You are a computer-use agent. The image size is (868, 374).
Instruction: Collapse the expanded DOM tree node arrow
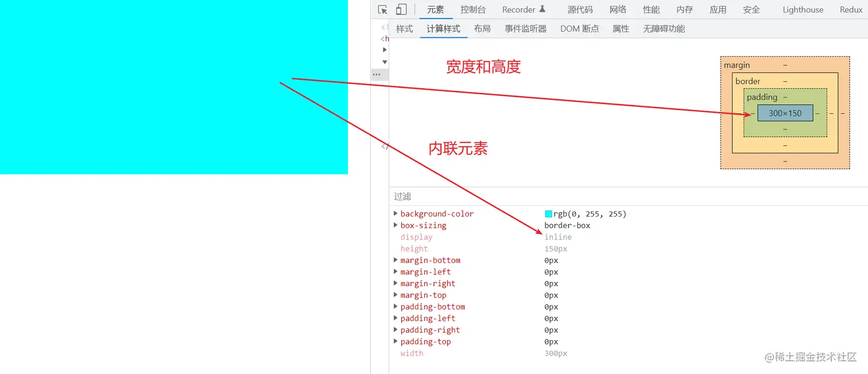click(x=385, y=62)
